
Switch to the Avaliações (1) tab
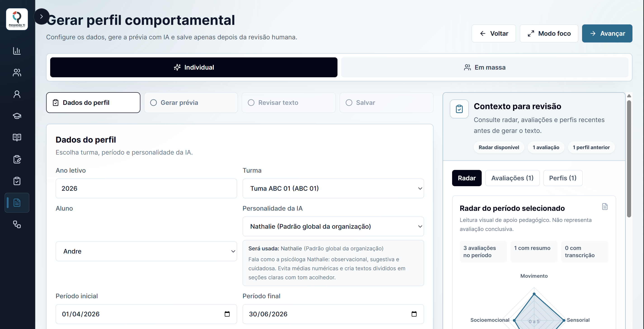coord(512,178)
